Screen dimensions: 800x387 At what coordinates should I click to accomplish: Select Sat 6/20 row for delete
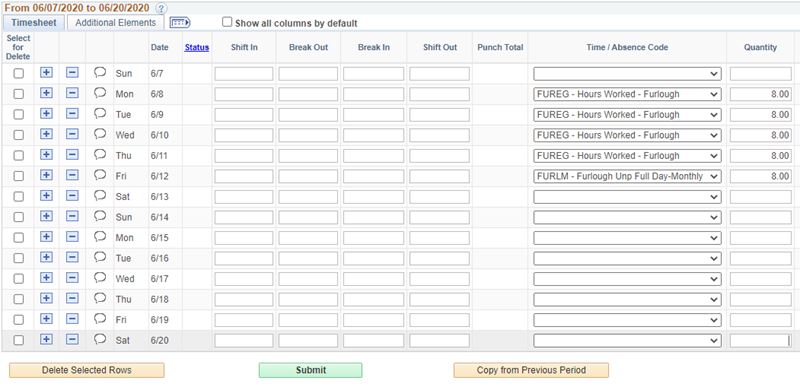(18, 340)
